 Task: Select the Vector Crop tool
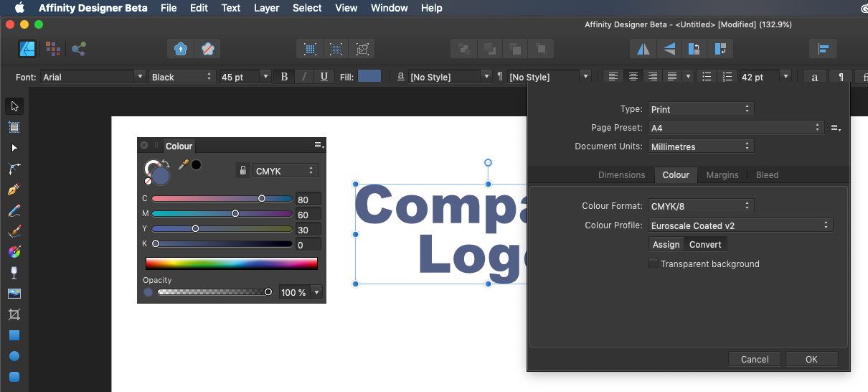coord(14,314)
